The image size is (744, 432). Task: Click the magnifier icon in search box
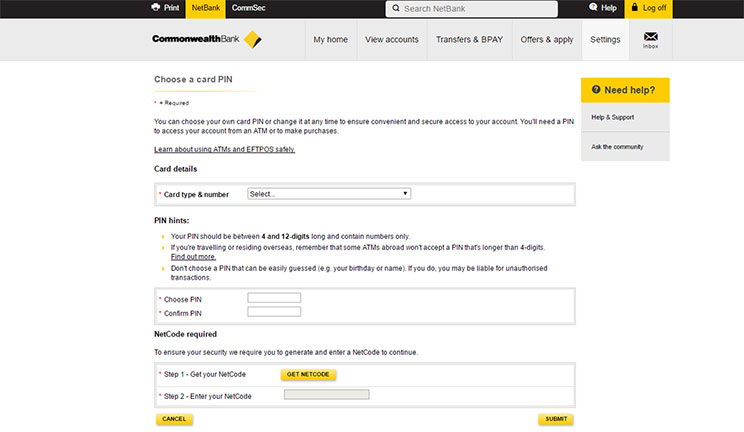coord(396,9)
